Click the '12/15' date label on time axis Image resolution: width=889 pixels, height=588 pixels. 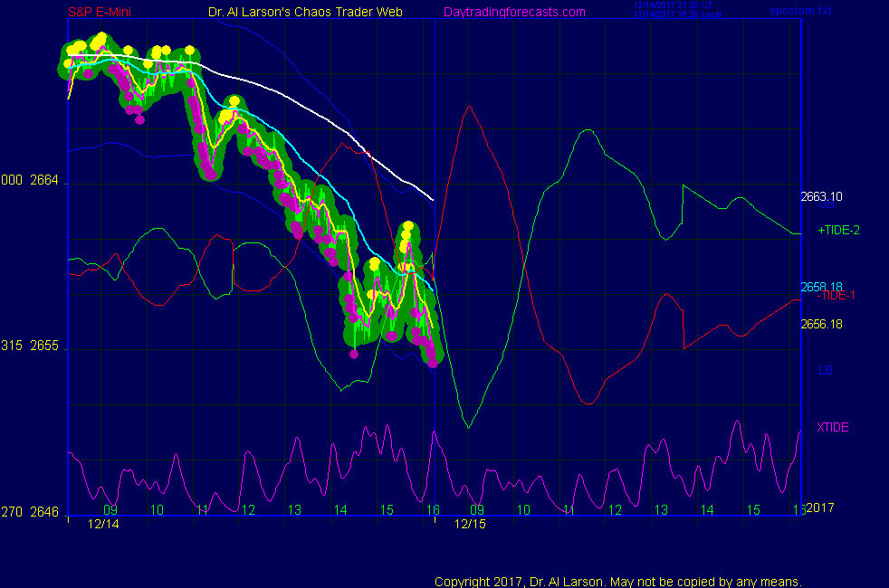click(470, 524)
